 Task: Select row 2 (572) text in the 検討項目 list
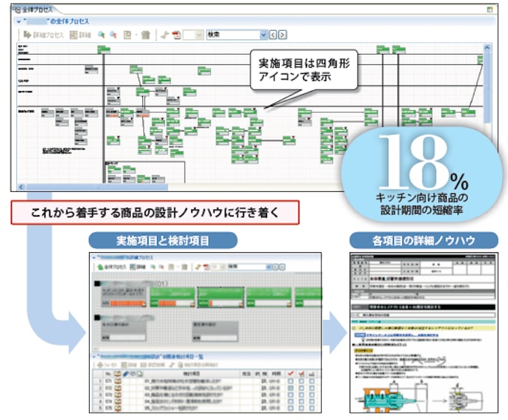click(188, 388)
